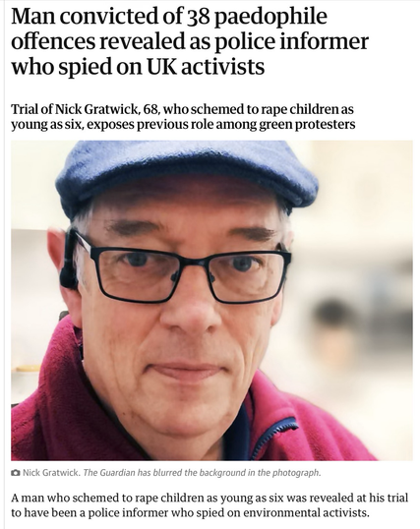Screen dimensions: 420x529
Task: Click 'Man convicted of 38 paedophile' headline line
Action: pos(169,16)
